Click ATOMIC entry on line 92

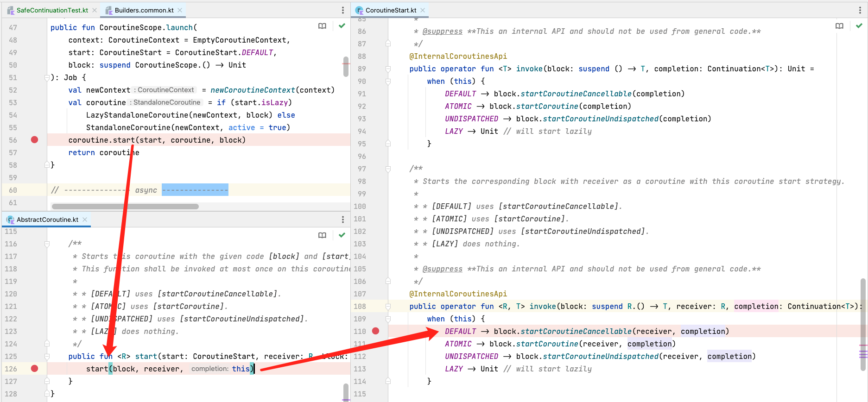[458, 106]
